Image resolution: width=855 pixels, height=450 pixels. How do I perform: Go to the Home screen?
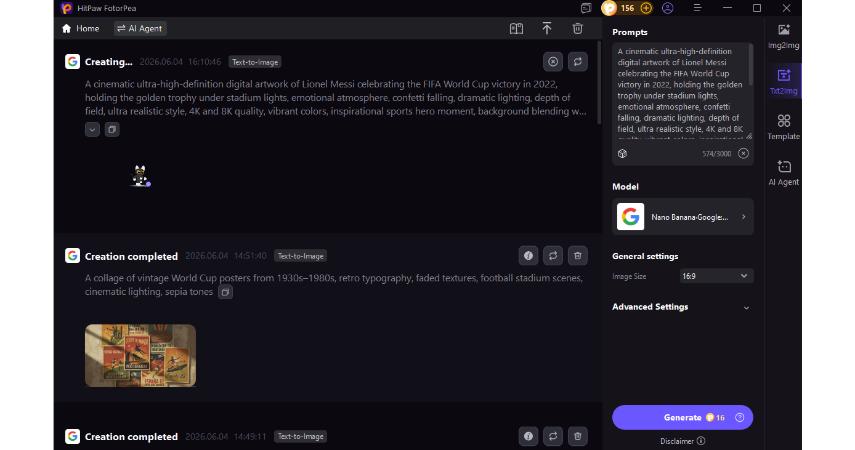(x=80, y=28)
